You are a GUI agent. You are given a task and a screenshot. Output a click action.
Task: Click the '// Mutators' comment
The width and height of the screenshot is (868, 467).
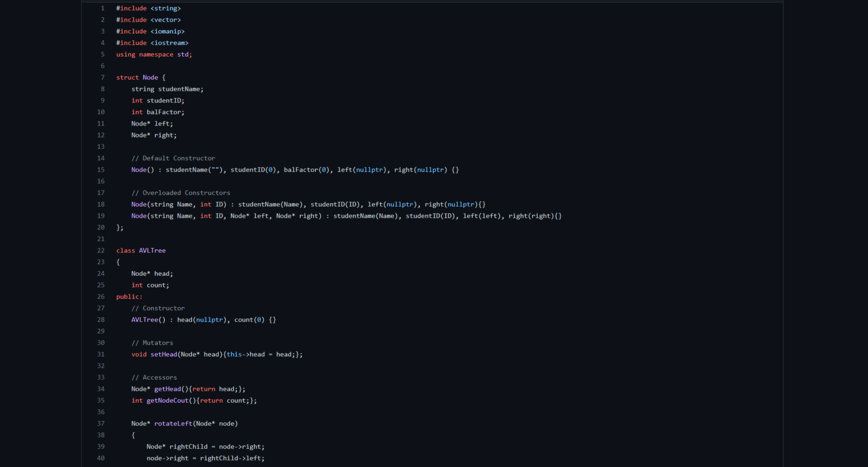point(152,343)
